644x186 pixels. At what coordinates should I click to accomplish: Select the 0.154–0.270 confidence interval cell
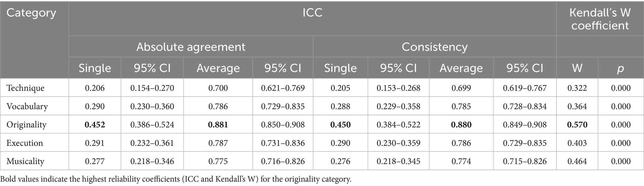(152, 88)
